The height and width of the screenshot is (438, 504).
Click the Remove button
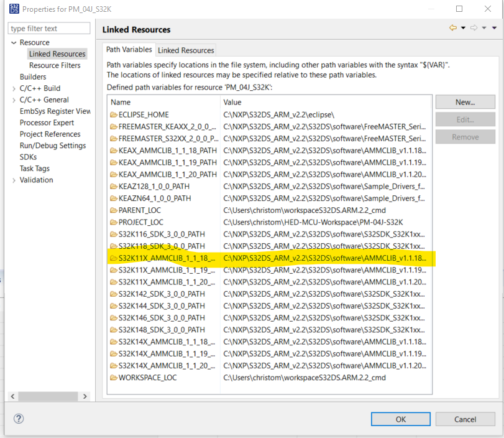[465, 137]
